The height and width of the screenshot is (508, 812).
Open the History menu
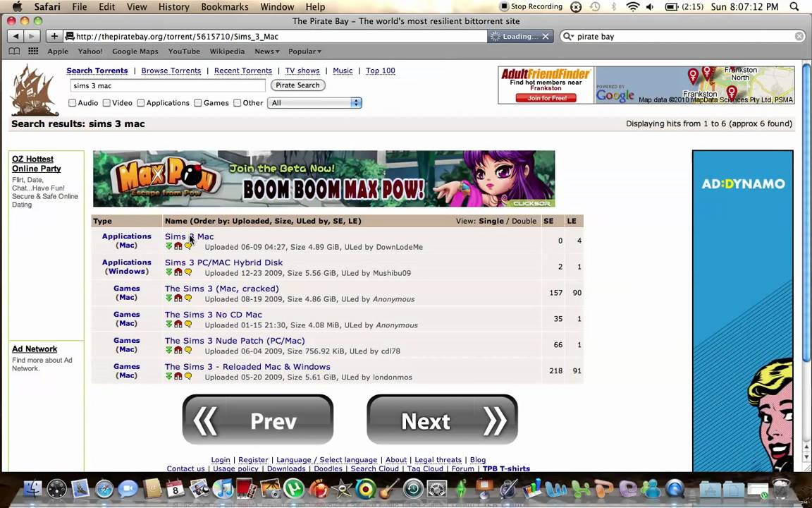pos(173,7)
